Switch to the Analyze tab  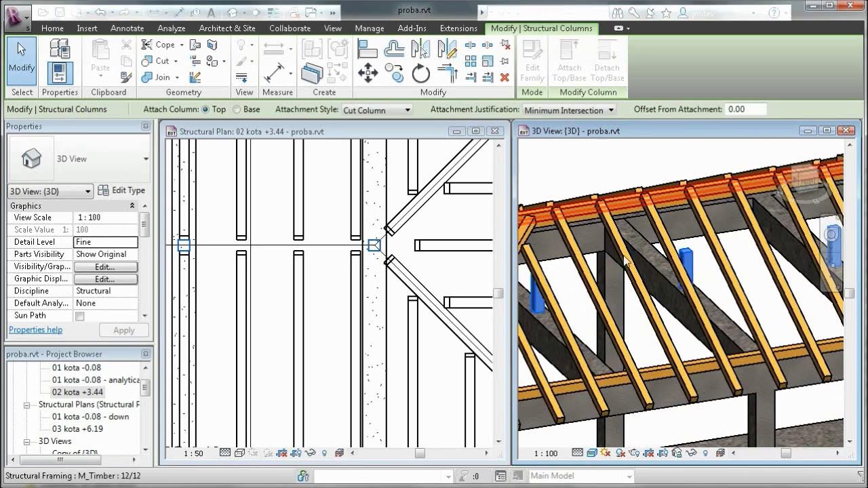pos(172,28)
